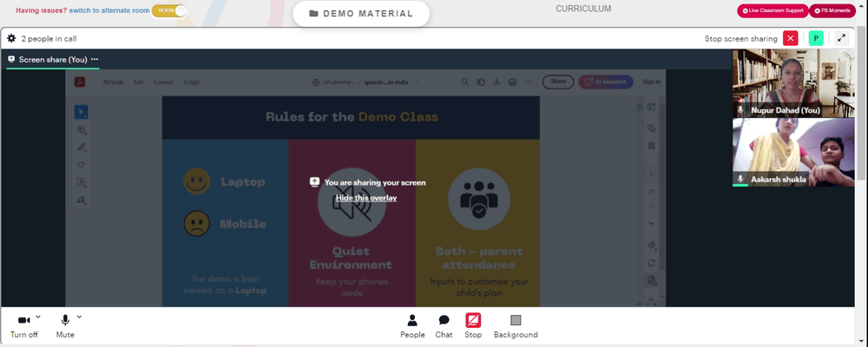Click the Share button in PDF viewer
This screenshot has width=868, height=347.
pos(558,82)
